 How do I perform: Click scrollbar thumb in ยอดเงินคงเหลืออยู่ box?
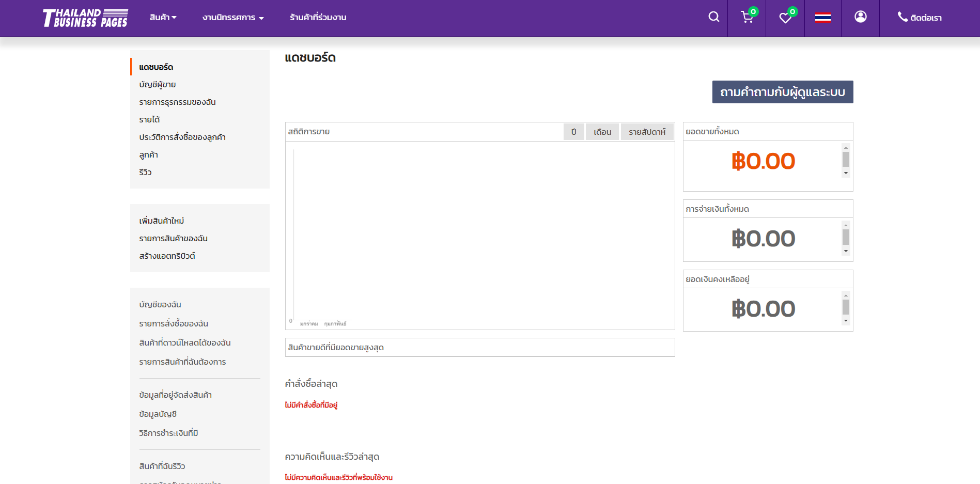tap(846, 307)
